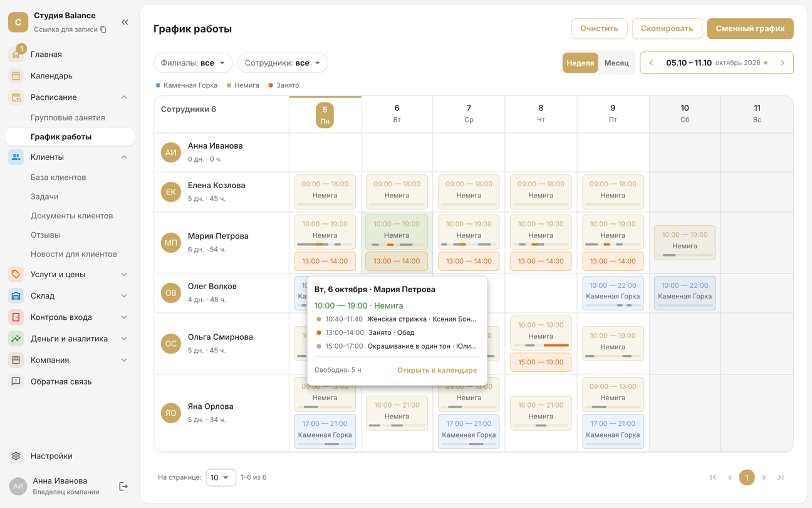Click the Очистить button
Image resolution: width=812 pixels, height=508 pixels.
point(599,28)
